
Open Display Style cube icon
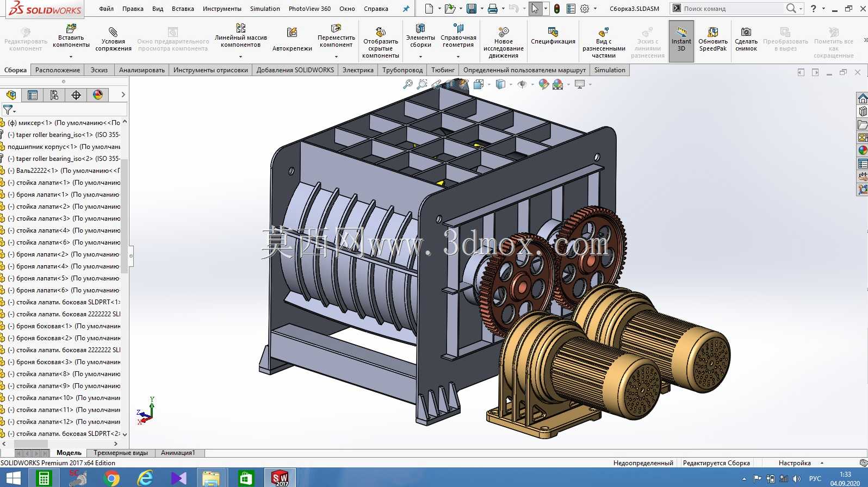(x=500, y=84)
